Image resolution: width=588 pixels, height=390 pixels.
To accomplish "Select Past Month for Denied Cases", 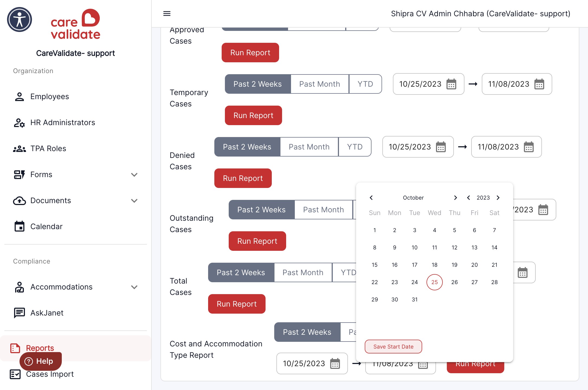I will tap(309, 147).
